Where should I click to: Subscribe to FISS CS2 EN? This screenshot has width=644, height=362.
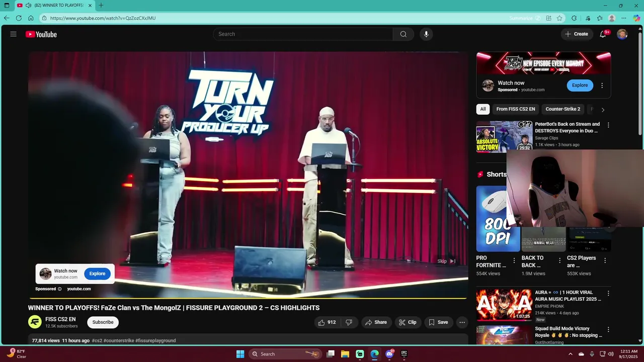[x=103, y=322]
